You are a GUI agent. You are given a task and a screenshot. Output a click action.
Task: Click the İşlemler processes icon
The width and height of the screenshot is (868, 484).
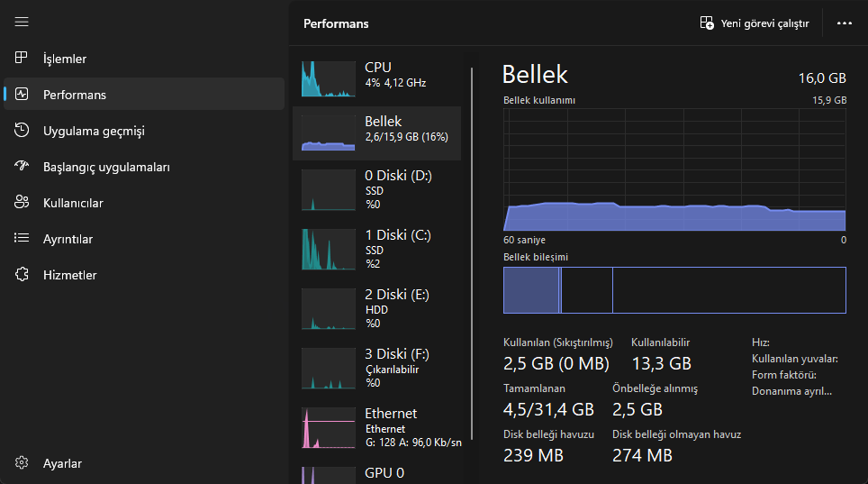coord(23,59)
